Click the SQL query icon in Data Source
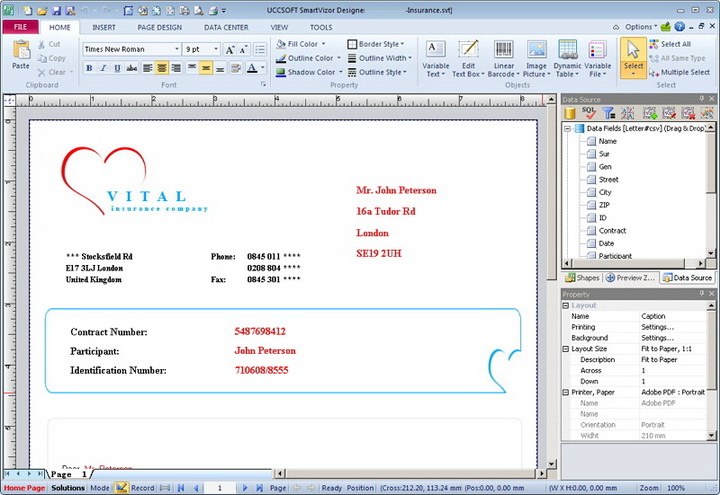The width and height of the screenshot is (720, 495). tap(589, 114)
